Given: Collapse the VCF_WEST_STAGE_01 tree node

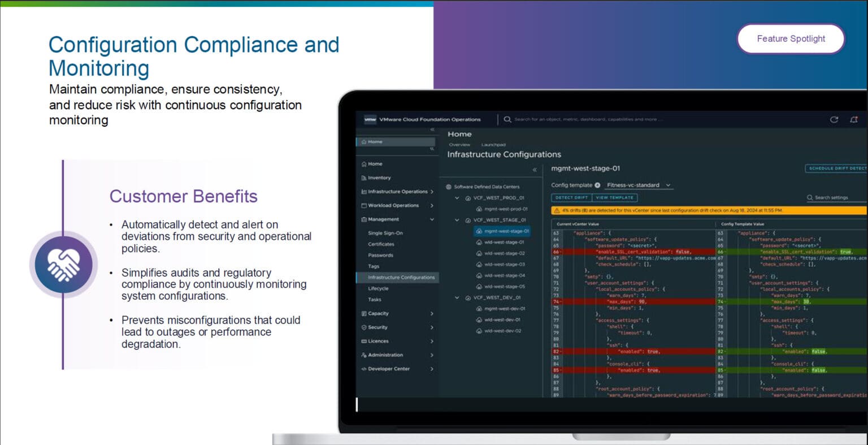Looking at the screenshot, I should pos(457,219).
